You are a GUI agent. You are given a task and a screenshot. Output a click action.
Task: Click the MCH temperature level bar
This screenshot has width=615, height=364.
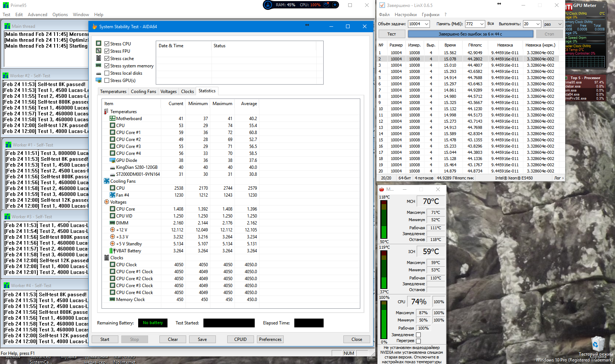tap(384, 219)
